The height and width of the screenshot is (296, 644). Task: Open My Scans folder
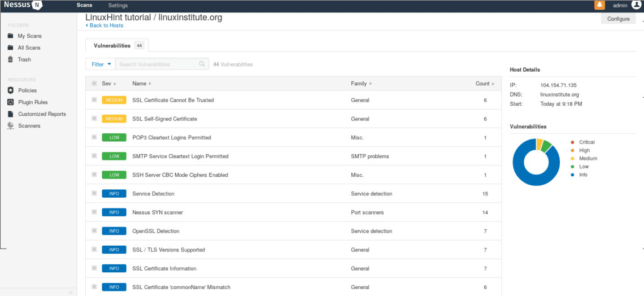(29, 36)
